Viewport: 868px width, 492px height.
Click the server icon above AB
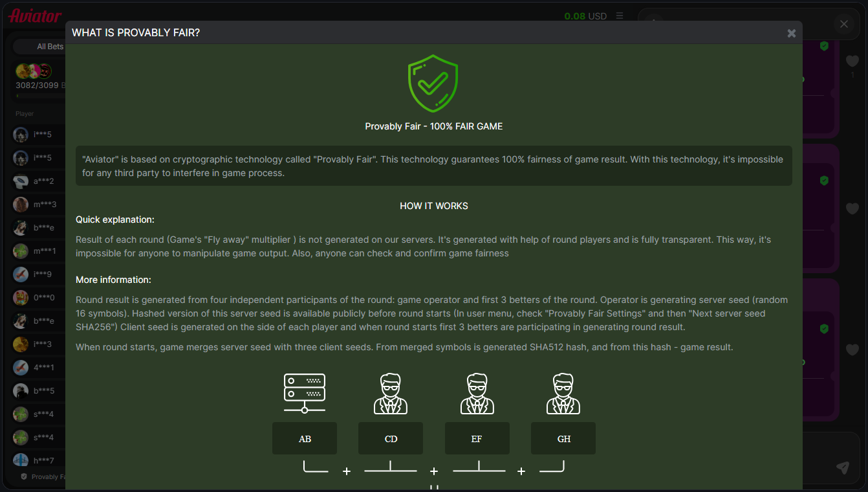click(305, 393)
